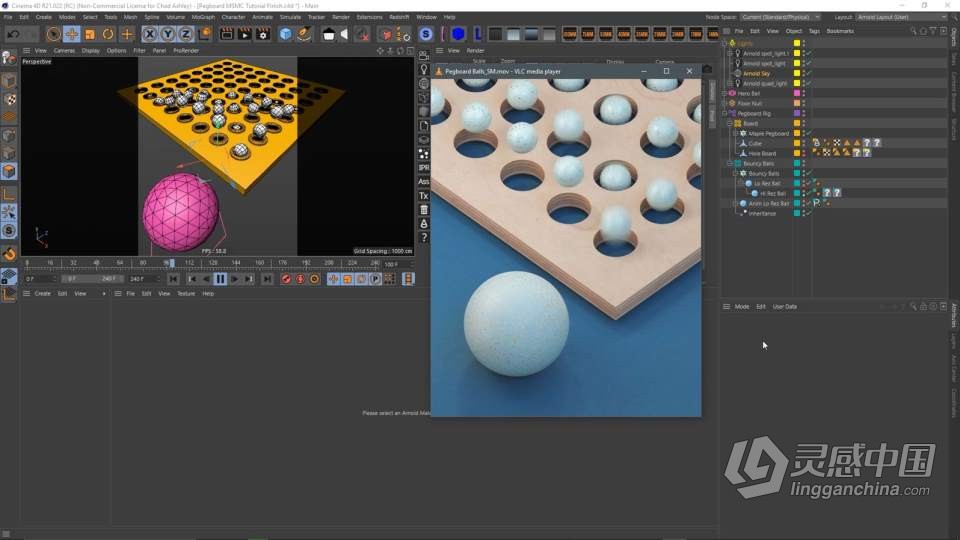Open the viewport Filter menu
The width and height of the screenshot is (960, 540).
pyautogui.click(x=140, y=51)
